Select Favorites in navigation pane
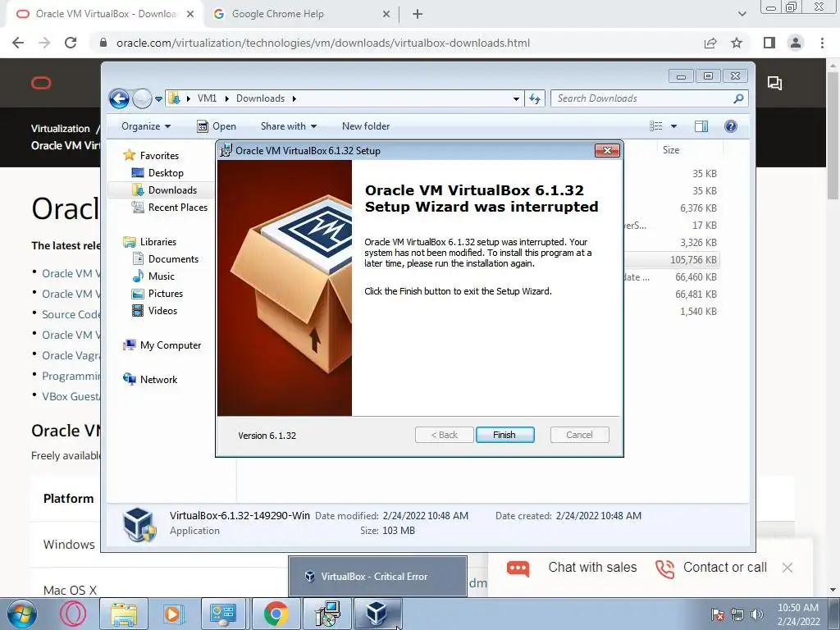Viewport: 840px width, 630px height. (x=159, y=155)
